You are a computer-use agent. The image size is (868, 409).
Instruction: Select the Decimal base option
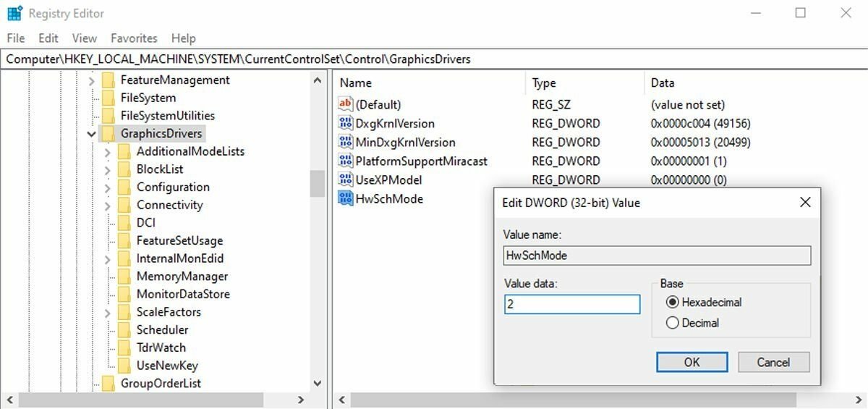pos(673,324)
